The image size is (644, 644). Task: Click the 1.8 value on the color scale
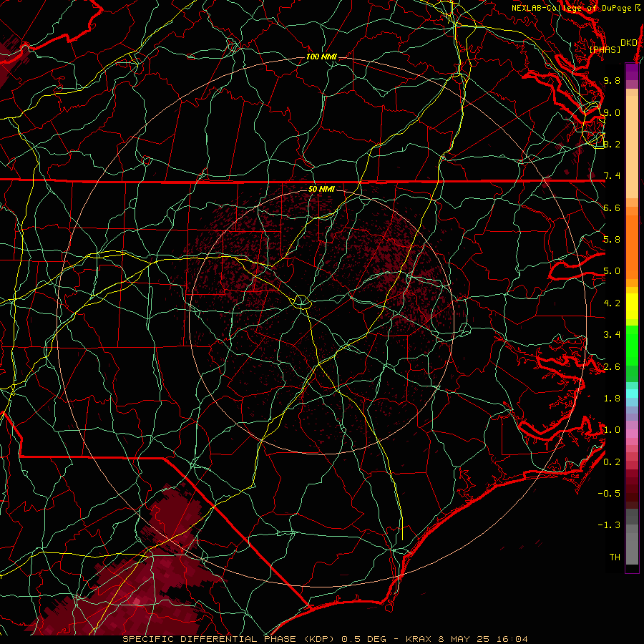pyautogui.click(x=612, y=399)
